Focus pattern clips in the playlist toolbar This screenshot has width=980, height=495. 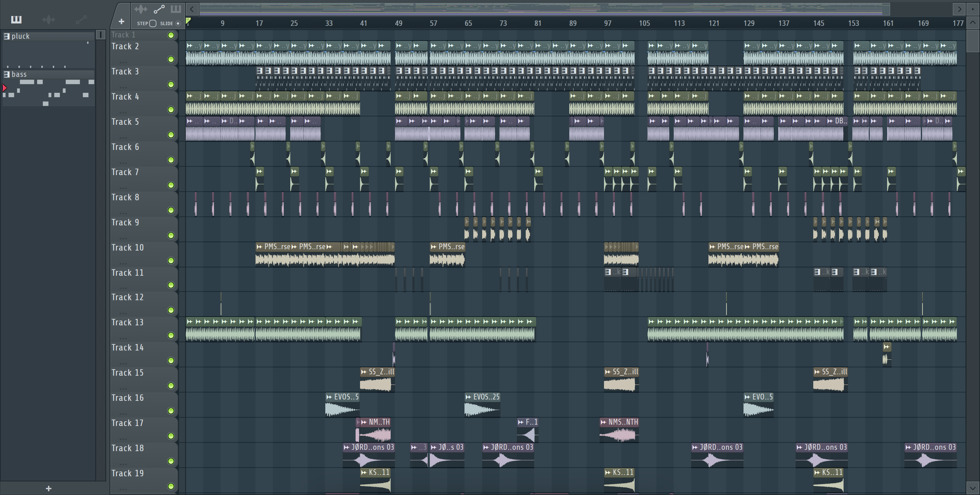(x=176, y=9)
